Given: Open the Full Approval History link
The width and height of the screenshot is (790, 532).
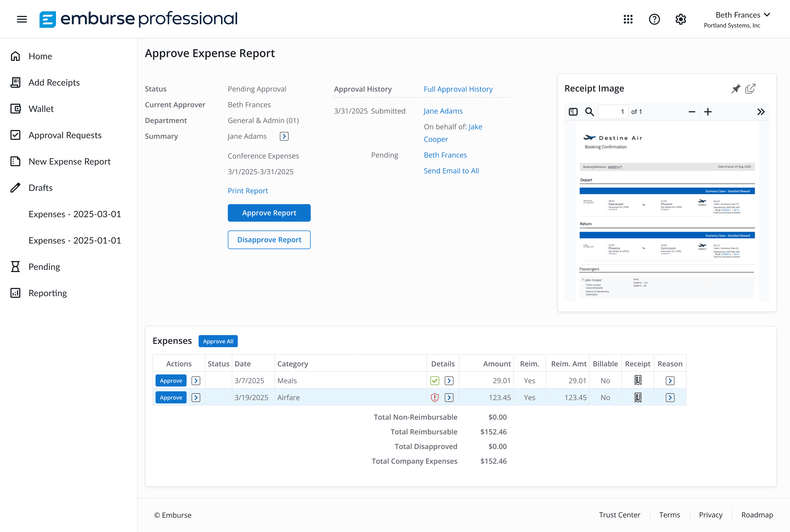Looking at the screenshot, I should 458,89.
